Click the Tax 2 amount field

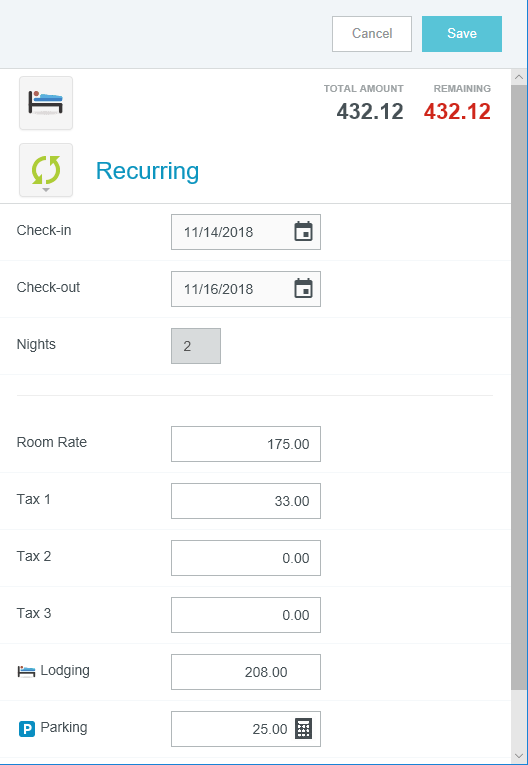tap(246, 558)
